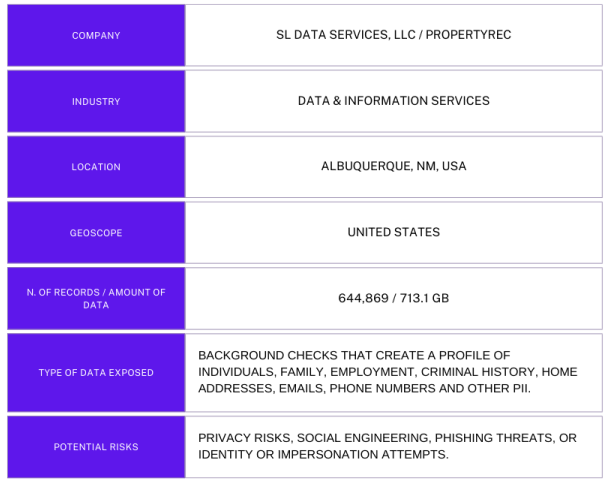Select ALBUQUERQUE, NM, USA text
The height and width of the screenshot is (486, 611).
tap(394, 166)
